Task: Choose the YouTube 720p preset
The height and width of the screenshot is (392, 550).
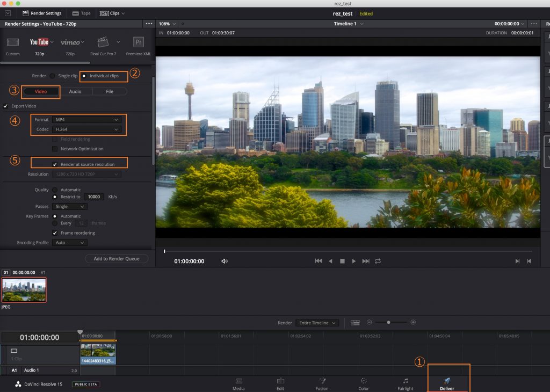Action: point(39,46)
